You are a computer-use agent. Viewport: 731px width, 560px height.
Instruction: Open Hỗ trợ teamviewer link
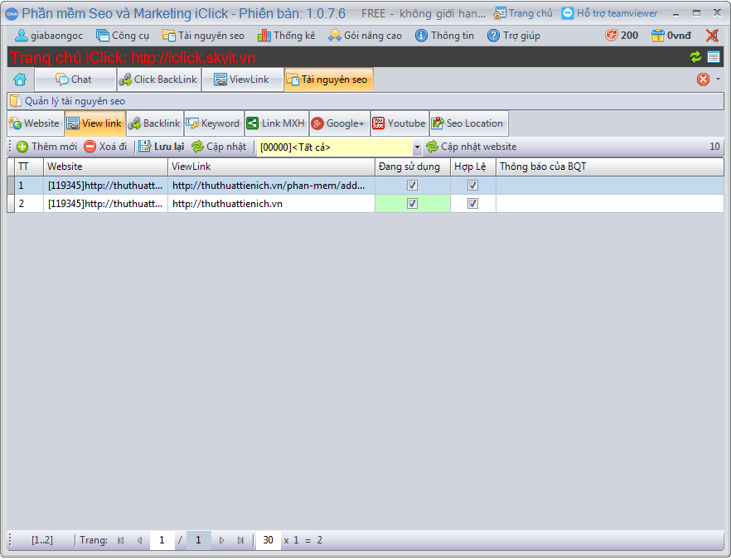point(609,13)
